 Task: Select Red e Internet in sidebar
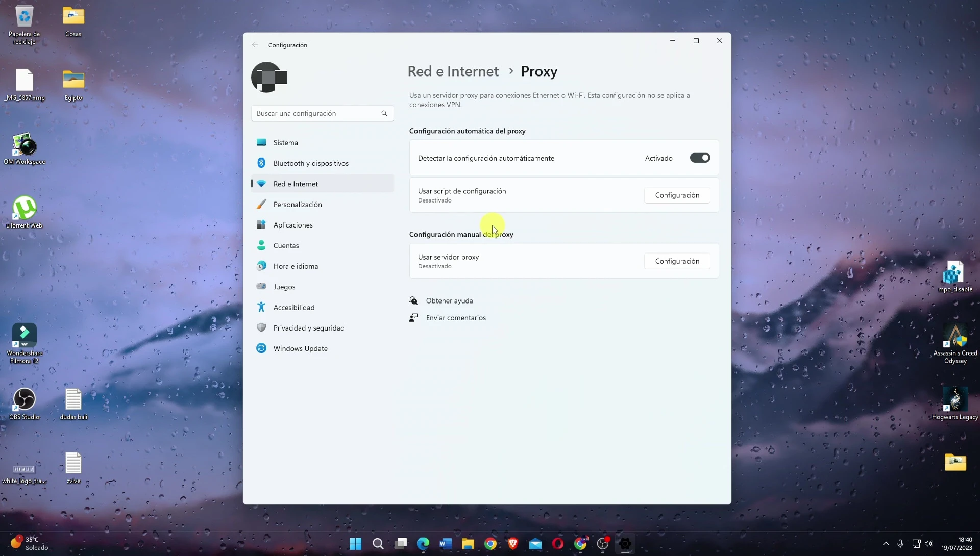point(322,184)
